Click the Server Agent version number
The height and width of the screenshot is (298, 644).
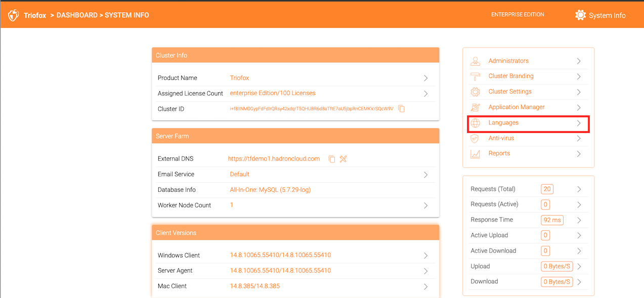coord(280,271)
